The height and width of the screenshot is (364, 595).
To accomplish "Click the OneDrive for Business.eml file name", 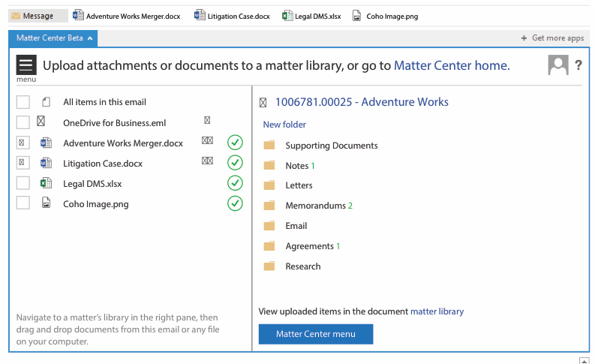I will click(x=115, y=122).
